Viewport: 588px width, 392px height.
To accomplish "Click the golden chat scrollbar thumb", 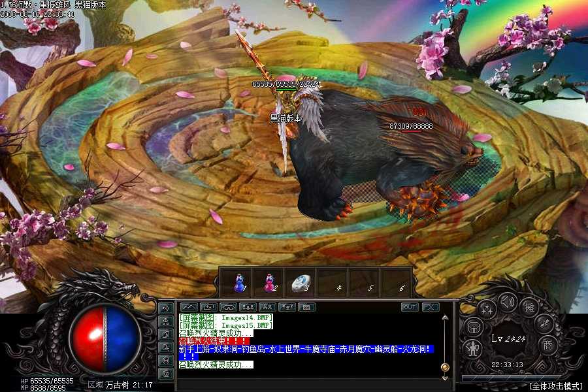I will [445, 367].
